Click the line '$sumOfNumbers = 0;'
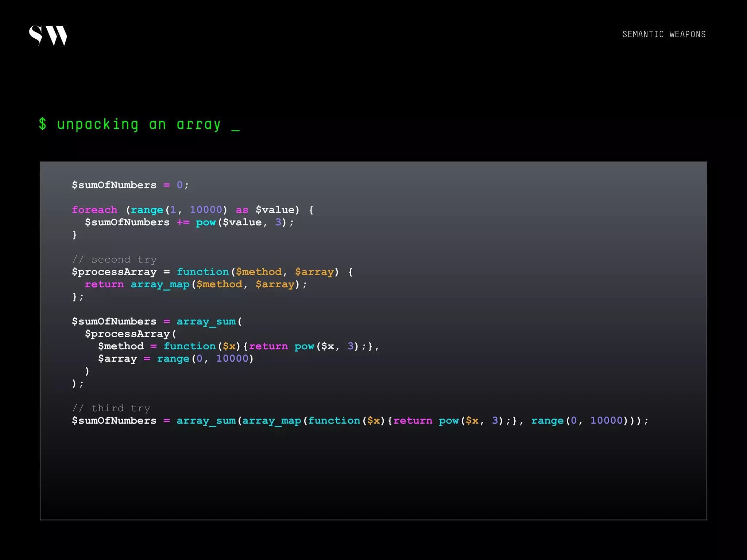 tap(130, 185)
